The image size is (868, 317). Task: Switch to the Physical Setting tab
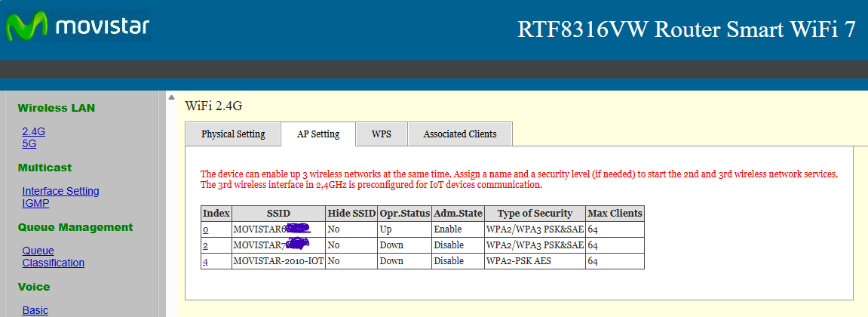click(x=233, y=134)
